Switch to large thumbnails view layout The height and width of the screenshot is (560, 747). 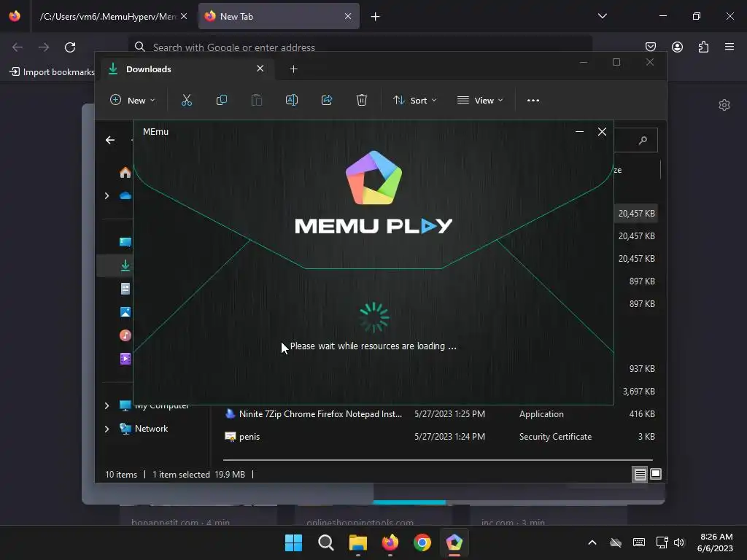pos(656,474)
